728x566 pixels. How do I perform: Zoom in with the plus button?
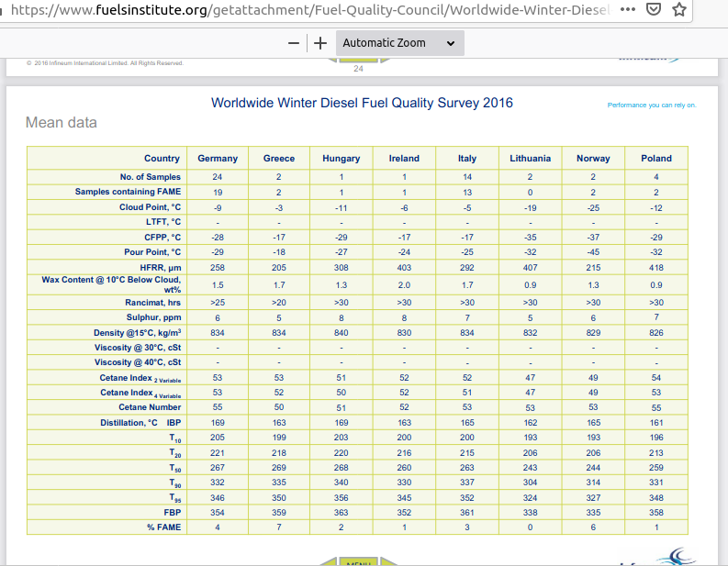[x=320, y=43]
